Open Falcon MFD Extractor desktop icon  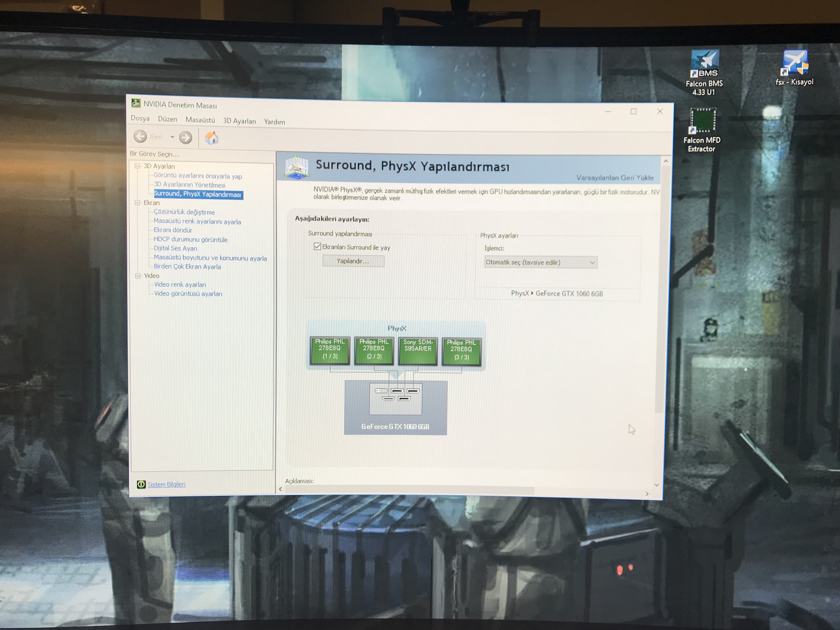[702, 130]
